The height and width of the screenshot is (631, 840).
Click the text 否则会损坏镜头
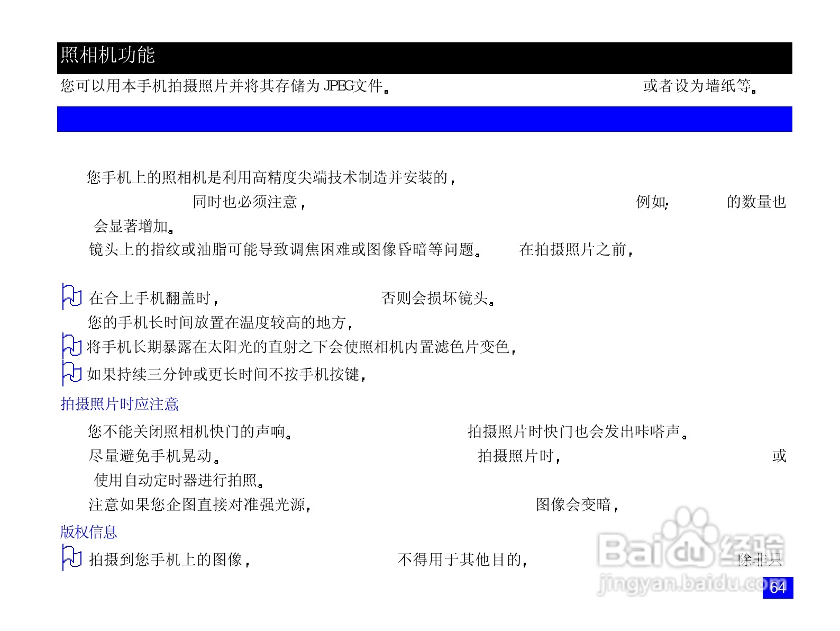coord(437,298)
